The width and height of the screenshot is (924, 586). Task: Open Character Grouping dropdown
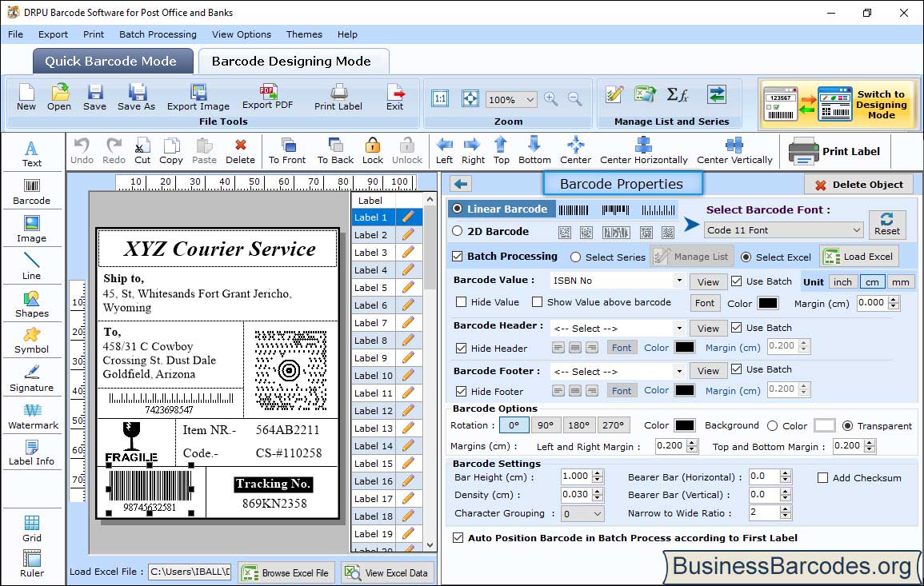pyautogui.click(x=582, y=514)
